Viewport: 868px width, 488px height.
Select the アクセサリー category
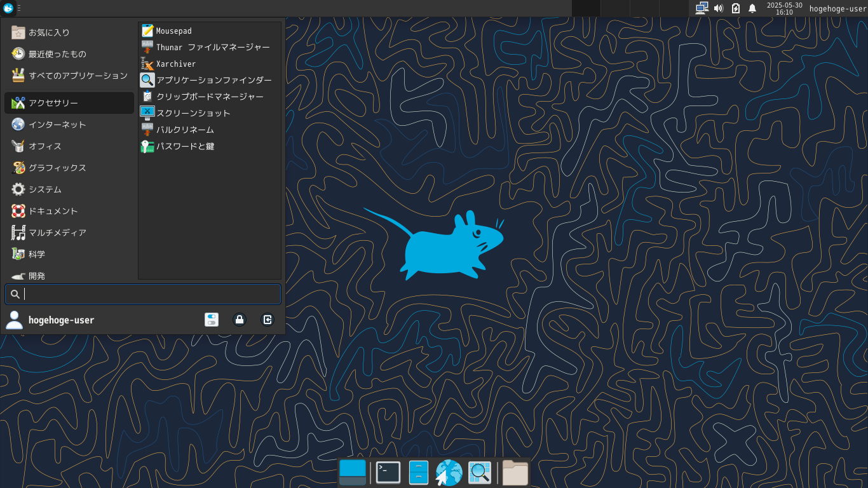click(69, 103)
